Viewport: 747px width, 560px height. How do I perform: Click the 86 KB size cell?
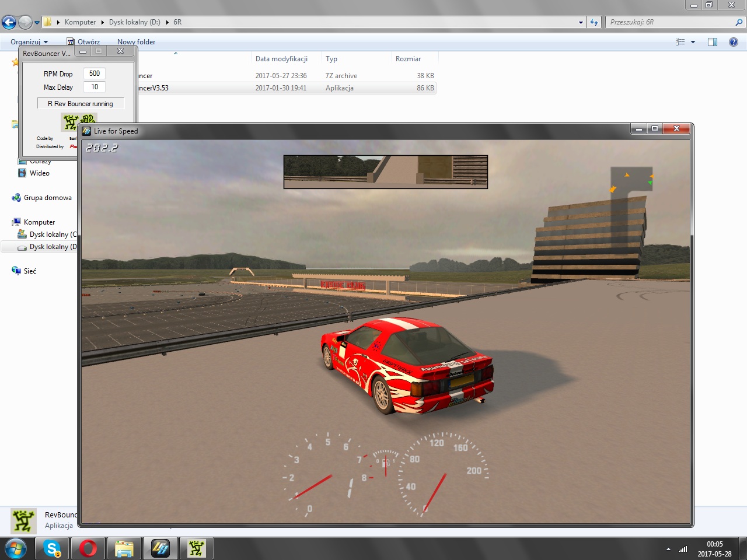[425, 88]
